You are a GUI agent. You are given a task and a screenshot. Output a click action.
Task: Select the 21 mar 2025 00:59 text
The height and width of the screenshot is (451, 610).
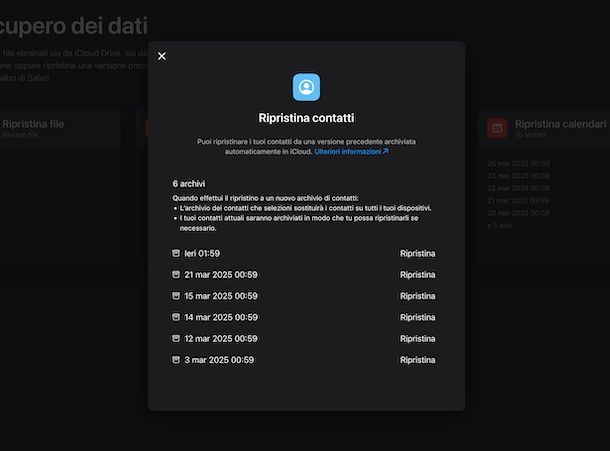point(221,275)
